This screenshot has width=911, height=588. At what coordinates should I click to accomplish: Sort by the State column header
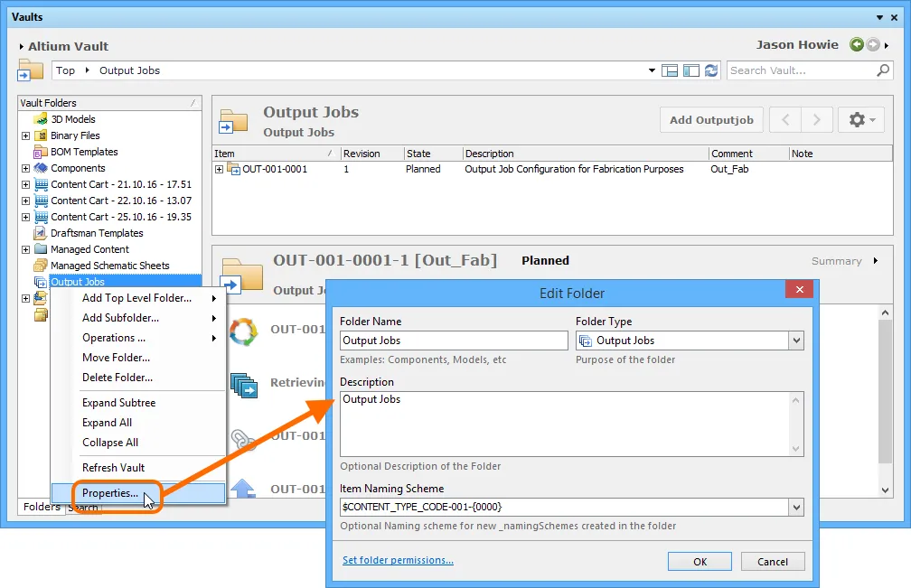tap(434, 154)
